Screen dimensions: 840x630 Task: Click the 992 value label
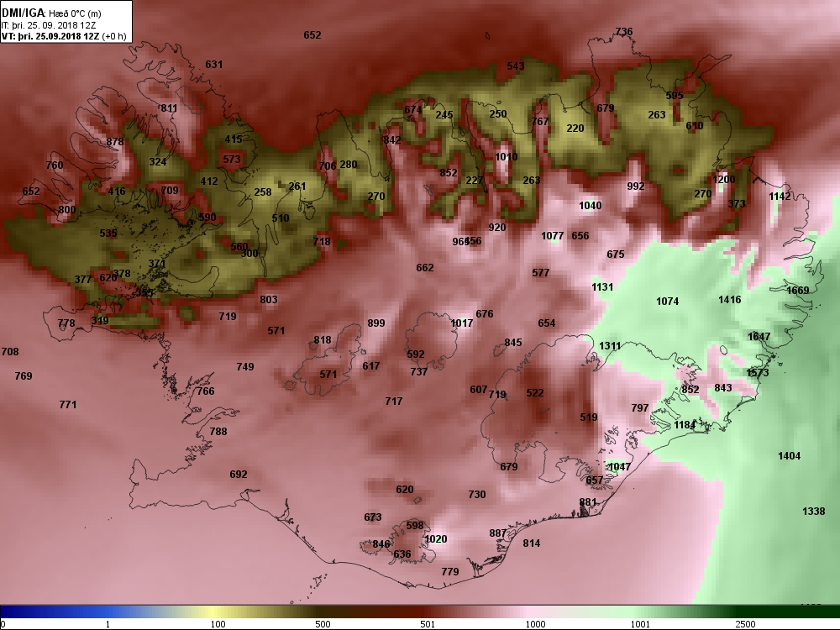[x=636, y=186]
